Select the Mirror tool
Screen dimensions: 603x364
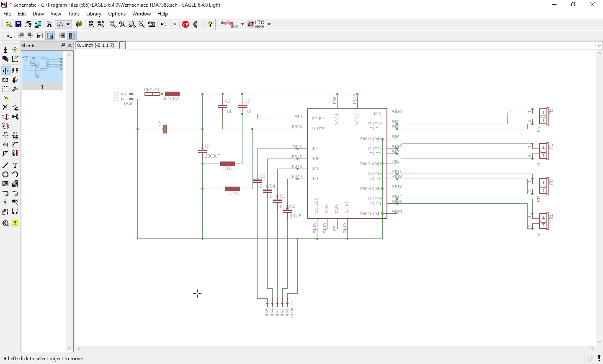(x=5, y=80)
